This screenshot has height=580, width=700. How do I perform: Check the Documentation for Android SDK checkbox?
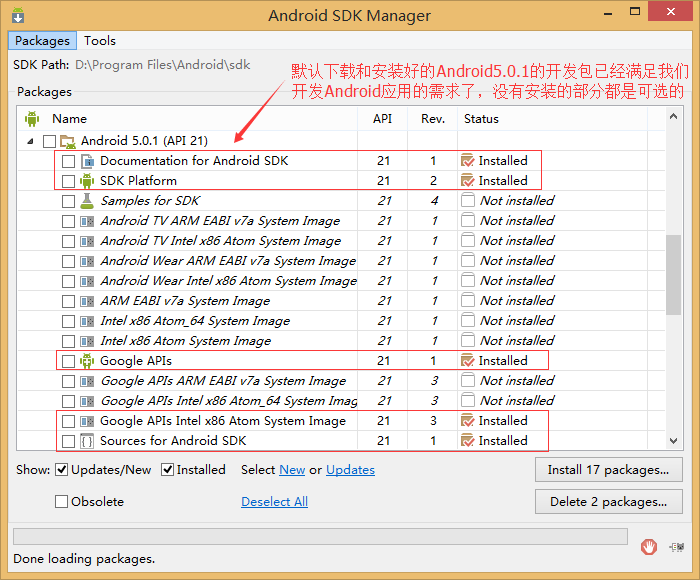(68, 161)
